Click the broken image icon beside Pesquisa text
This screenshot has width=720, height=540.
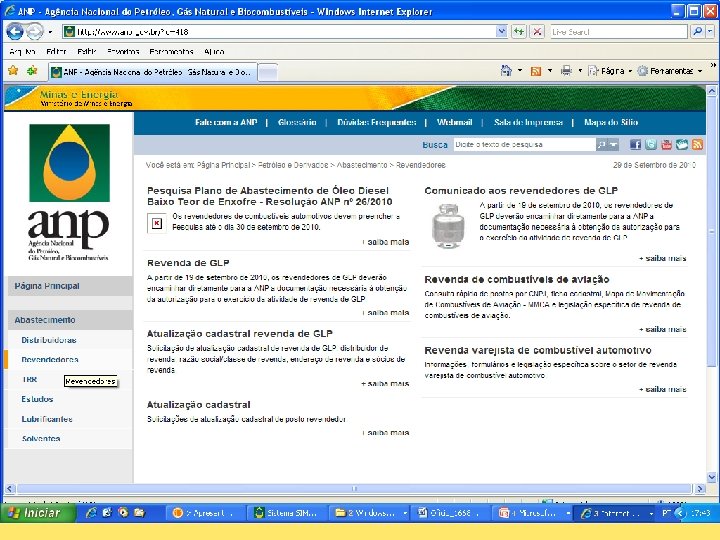click(x=157, y=223)
